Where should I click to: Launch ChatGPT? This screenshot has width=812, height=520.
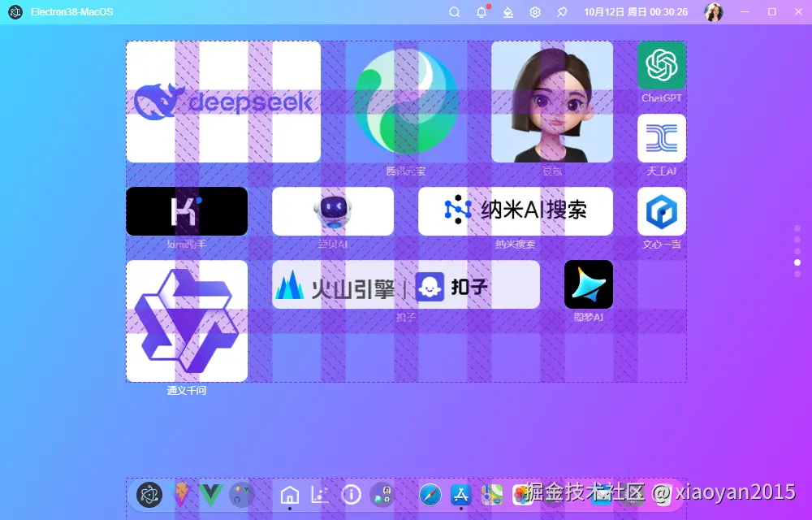(661, 65)
